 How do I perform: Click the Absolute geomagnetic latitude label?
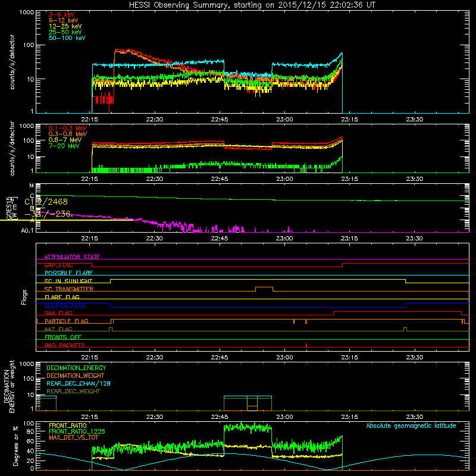point(411,425)
